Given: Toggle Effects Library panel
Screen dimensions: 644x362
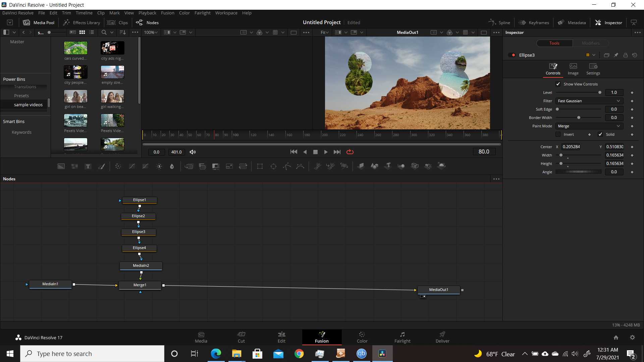Looking at the screenshot, I should [82, 22].
